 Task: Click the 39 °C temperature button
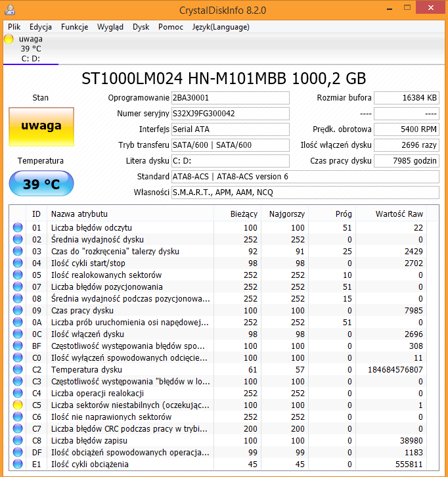(x=41, y=183)
